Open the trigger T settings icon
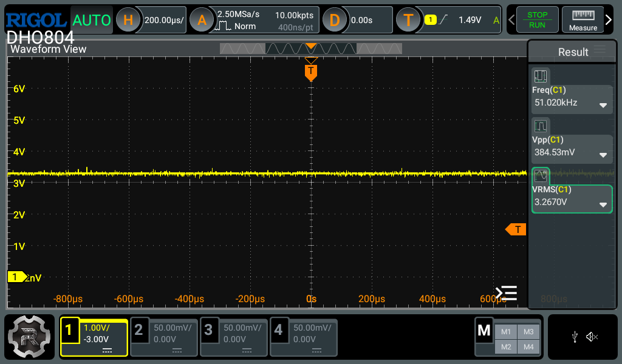The width and height of the screenshot is (622, 364). click(x=408, y=20)
